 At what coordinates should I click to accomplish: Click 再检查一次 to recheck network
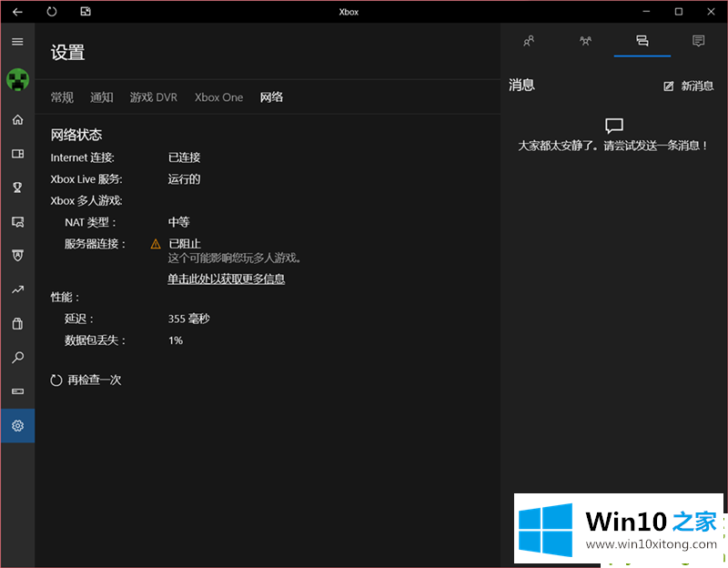pyautogui.click(x=86, y=380)
